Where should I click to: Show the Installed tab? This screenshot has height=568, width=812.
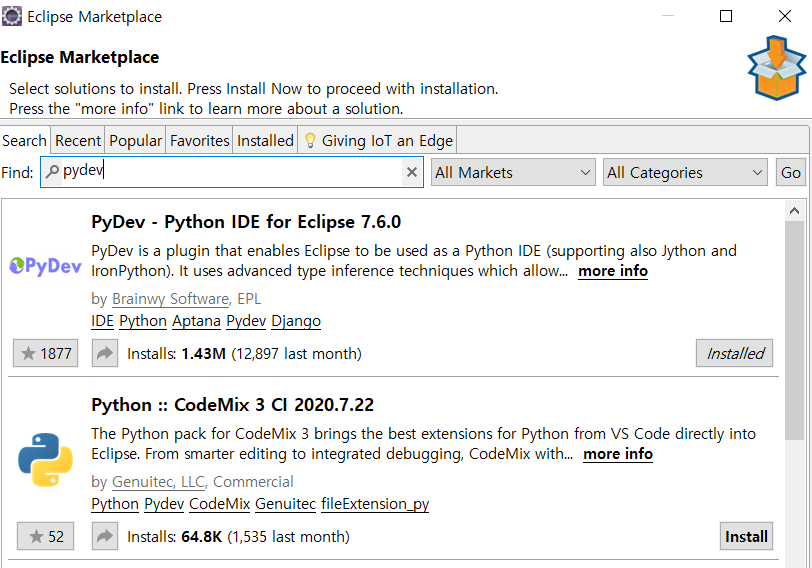[x=265, y=140]
